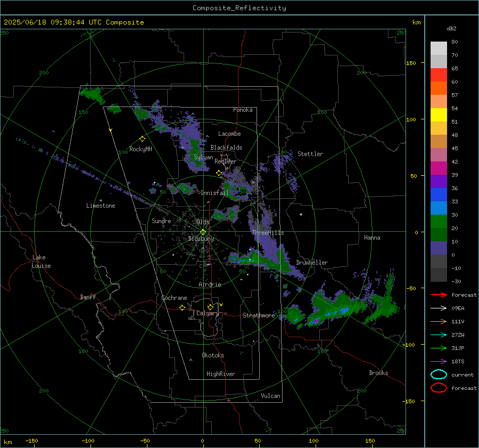This screenshot has width=479, height=448.
Task: Click the Innisfail city label
Action: [x=214, y=193]
